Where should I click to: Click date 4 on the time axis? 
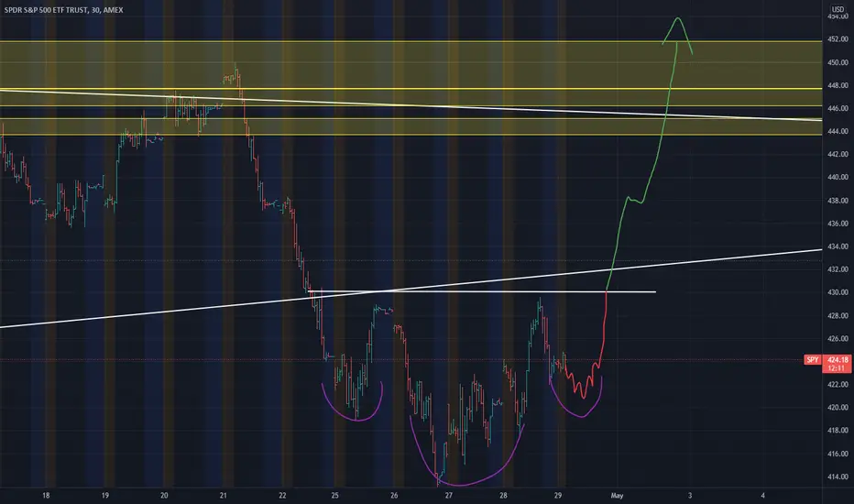[763, 495]
